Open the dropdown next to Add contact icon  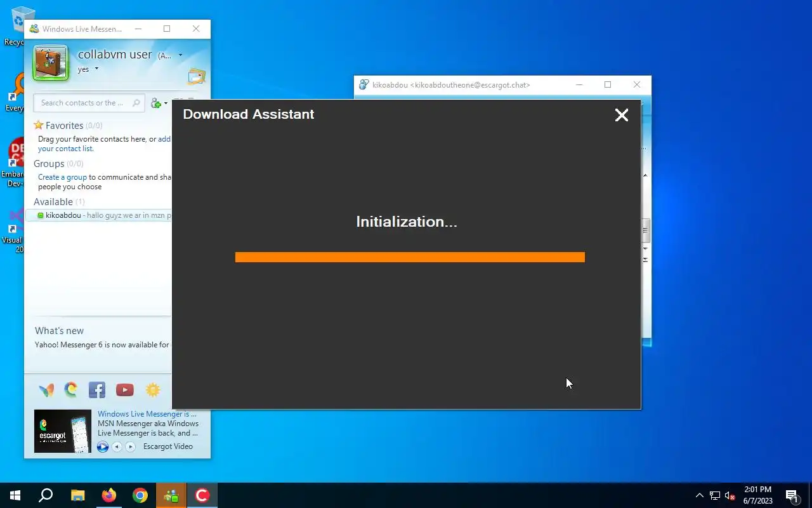166,104
